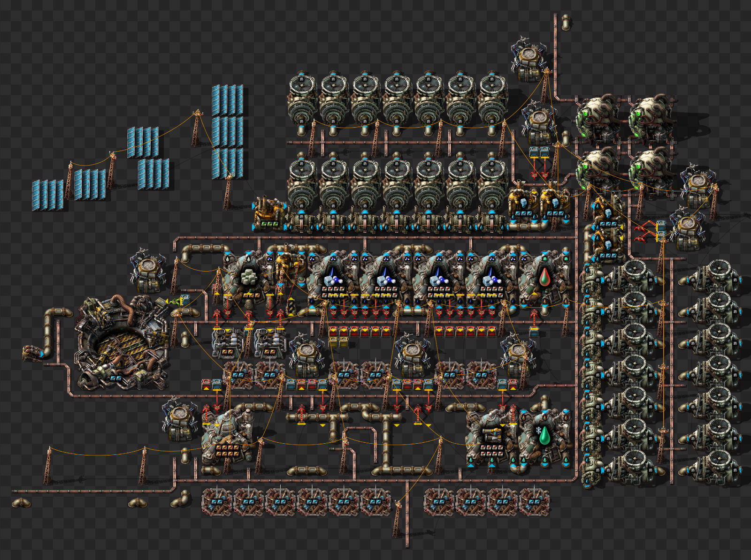Click top turbine in far-right column
Viewport: 751px width, 560px height.
click(x=710, y=277)
